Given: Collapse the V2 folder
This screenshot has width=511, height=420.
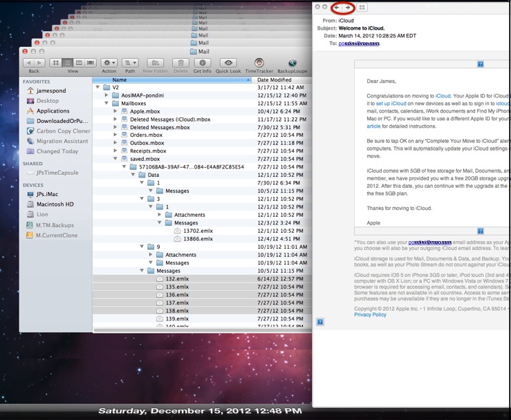Looking at the screenshot, I should click(97, 87).
